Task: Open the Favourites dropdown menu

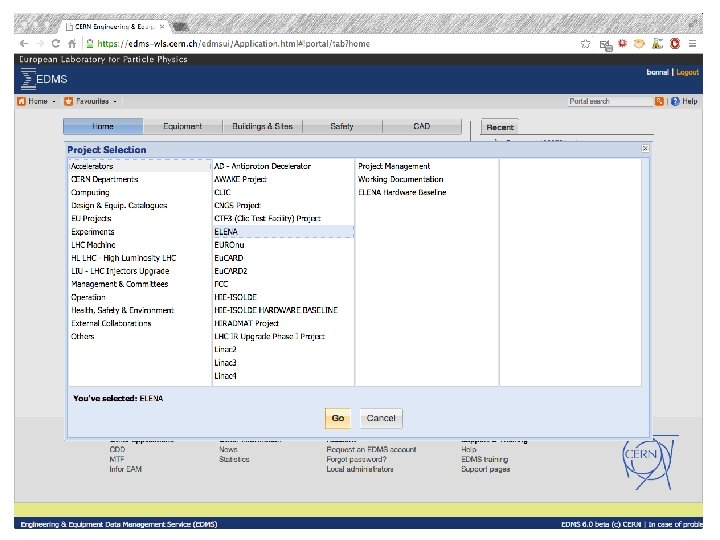Action: coord(90,101)
